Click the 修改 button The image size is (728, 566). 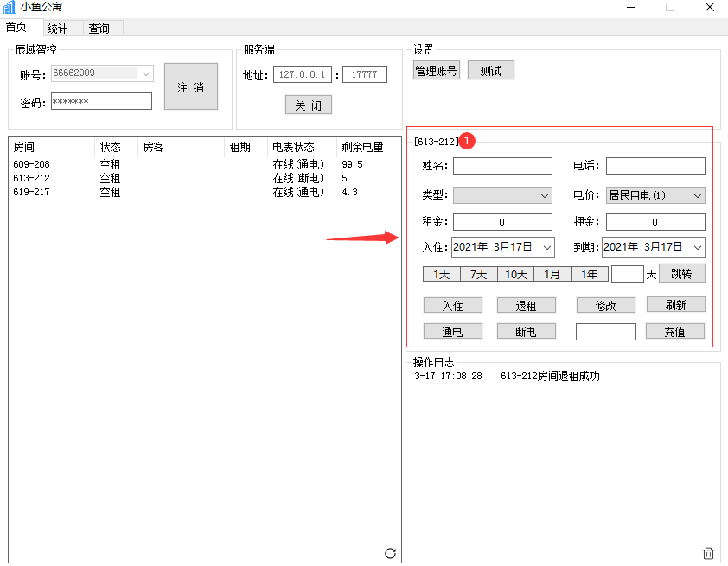(606, 306)
